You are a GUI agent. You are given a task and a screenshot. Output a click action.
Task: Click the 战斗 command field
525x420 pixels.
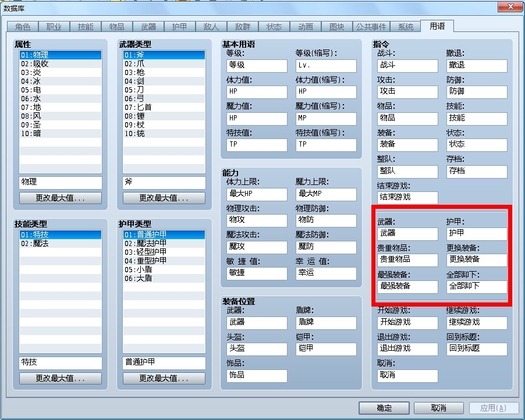(407, 66)
